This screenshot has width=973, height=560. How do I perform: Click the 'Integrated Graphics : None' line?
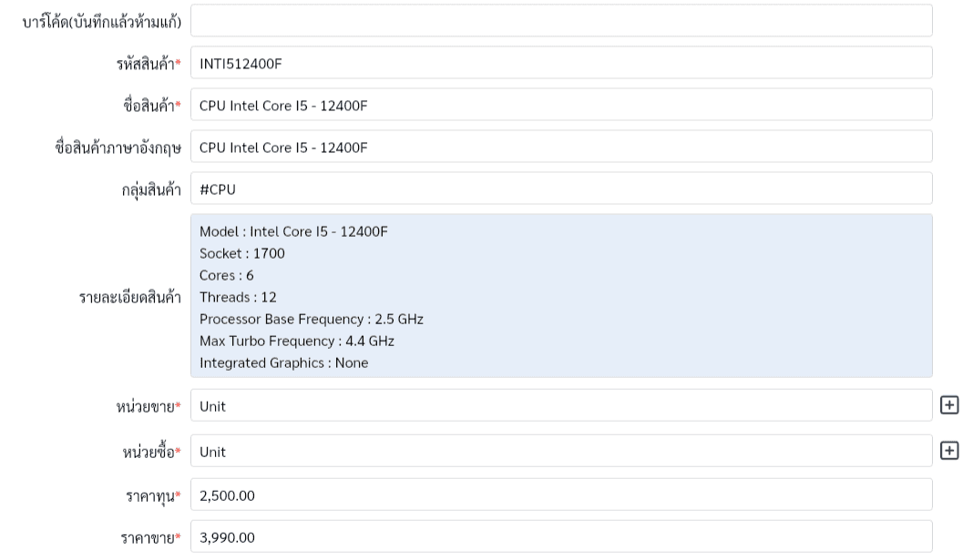[x=283, y=362]
